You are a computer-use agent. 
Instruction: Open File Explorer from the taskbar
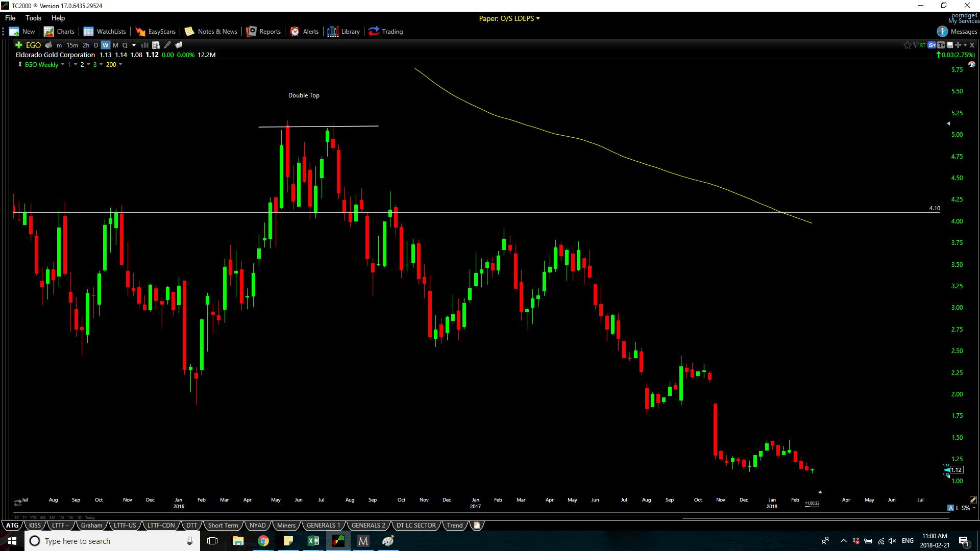coord(238,541)
